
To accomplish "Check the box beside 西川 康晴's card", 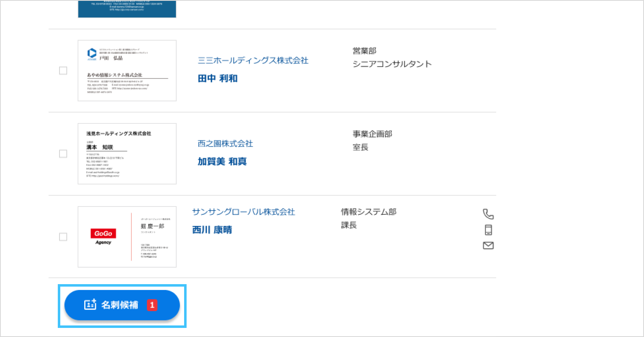I will 63,237.
